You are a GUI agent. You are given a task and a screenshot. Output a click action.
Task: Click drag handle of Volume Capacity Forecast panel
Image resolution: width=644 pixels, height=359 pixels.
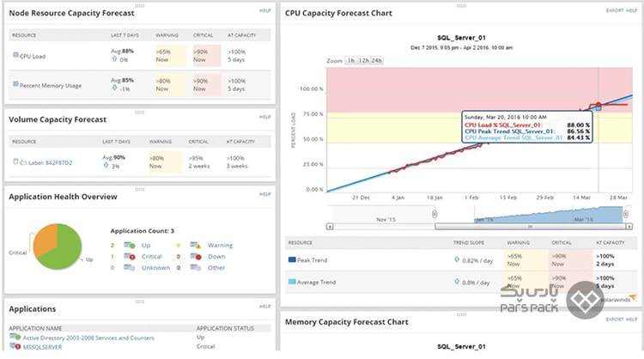point(140,113)
